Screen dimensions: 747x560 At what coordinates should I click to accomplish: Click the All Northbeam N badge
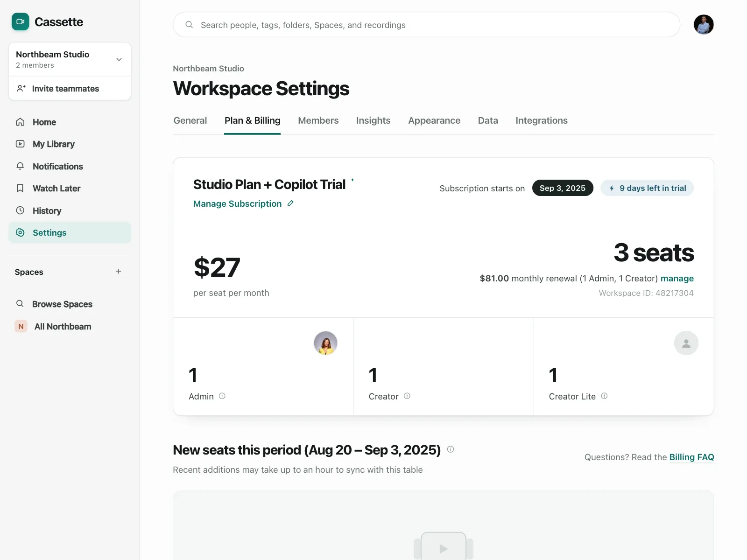click(x=21, y=326)
